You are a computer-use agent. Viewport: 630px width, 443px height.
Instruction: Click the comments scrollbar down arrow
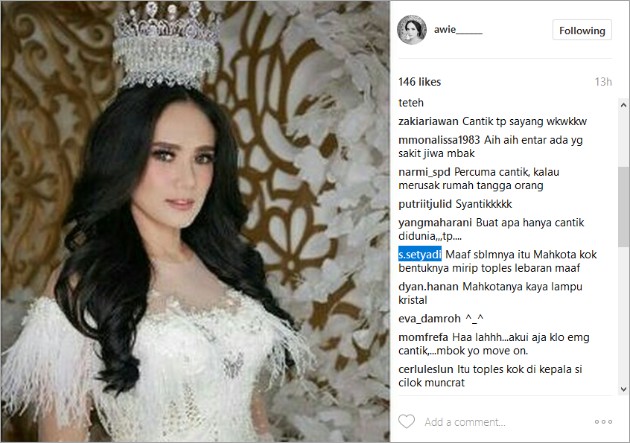(623, 389)
